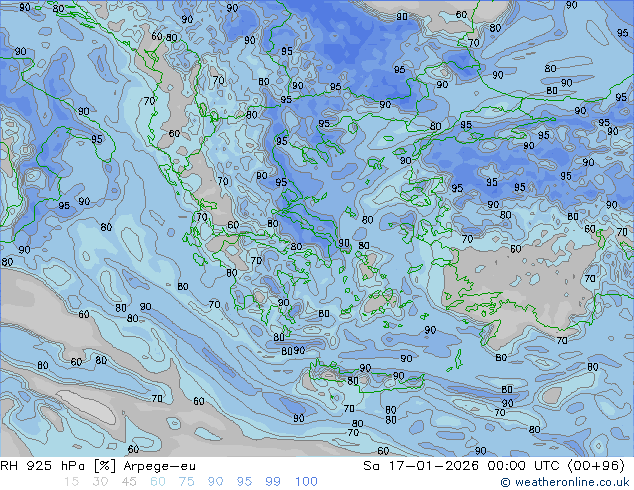
Task: Select the 30 value in the colour legend
Action: pos(100,482)
